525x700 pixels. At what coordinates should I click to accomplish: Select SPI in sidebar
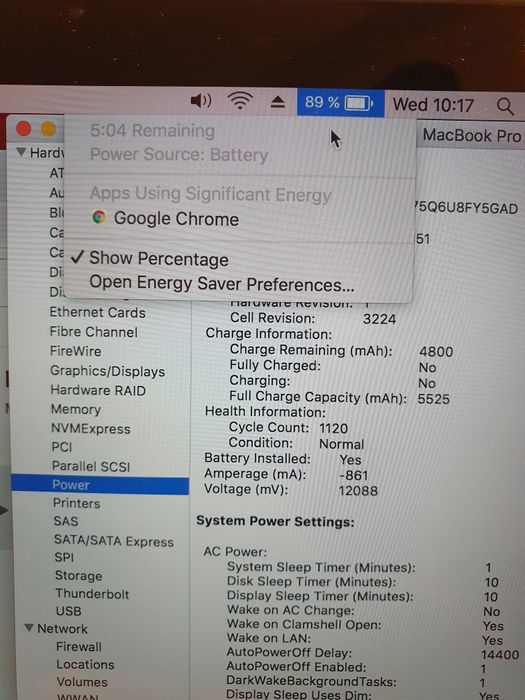(64, 557)
